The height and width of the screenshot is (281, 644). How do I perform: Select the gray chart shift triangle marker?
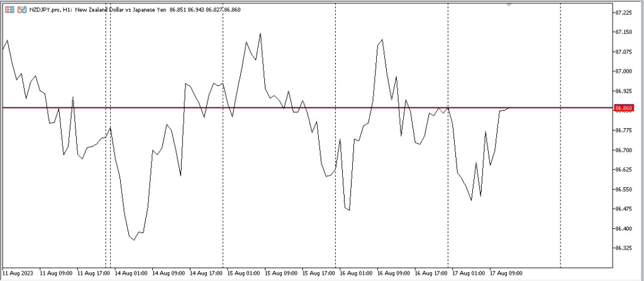pos(509,5)
